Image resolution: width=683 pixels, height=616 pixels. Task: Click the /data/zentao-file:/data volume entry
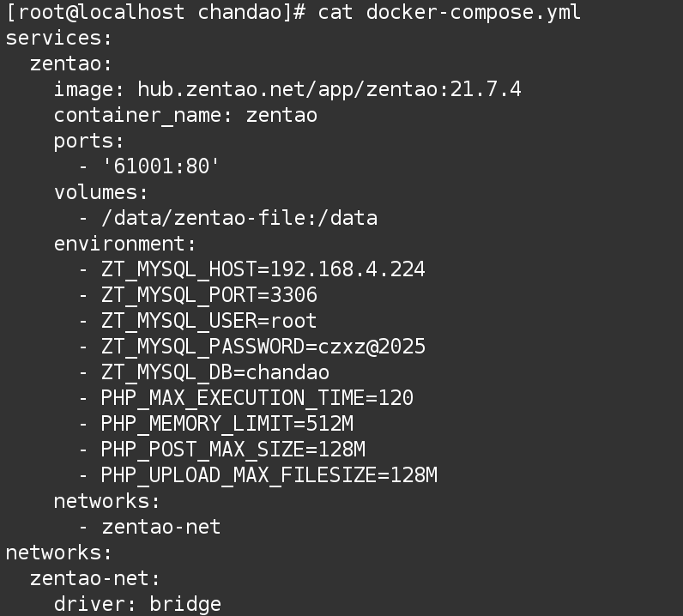click(239, 218)
